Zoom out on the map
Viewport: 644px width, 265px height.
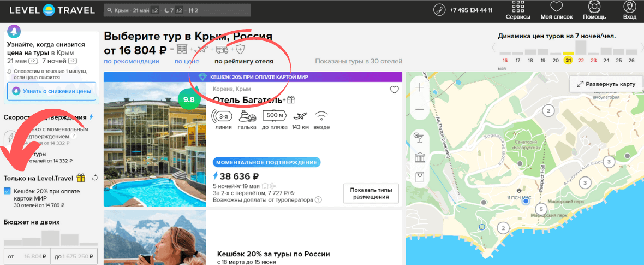(x=420, y=109)
